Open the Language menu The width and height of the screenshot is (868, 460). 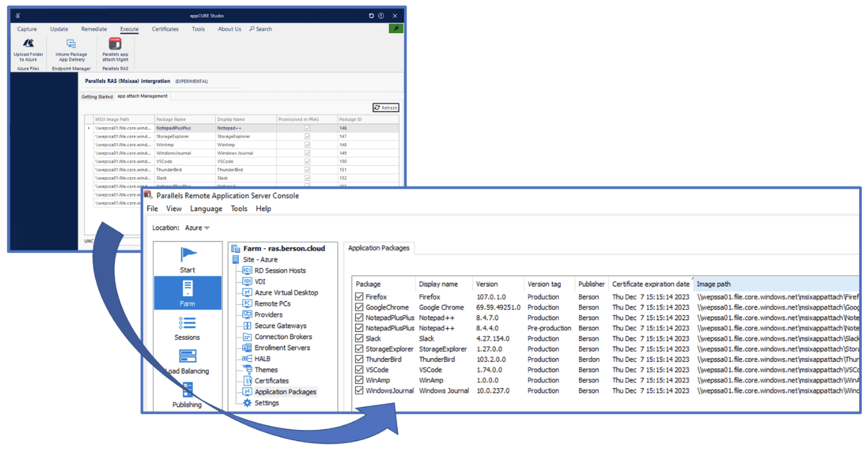coord(206,209)
